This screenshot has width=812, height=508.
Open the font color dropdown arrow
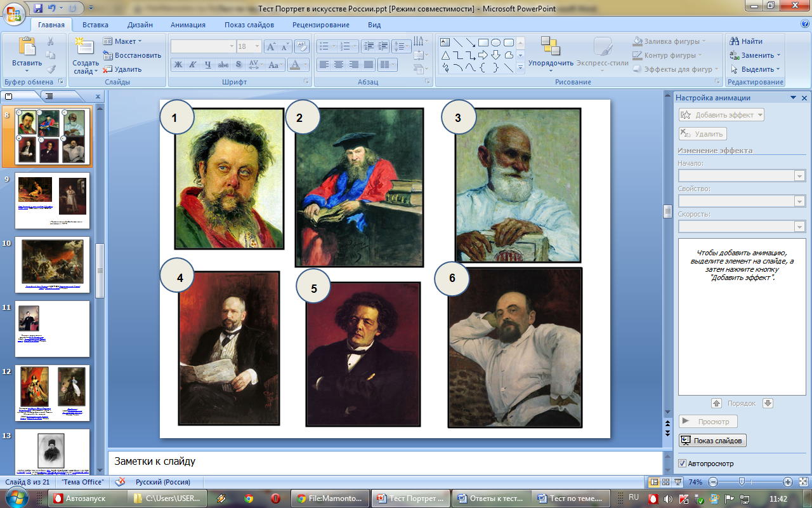point(306,65)
